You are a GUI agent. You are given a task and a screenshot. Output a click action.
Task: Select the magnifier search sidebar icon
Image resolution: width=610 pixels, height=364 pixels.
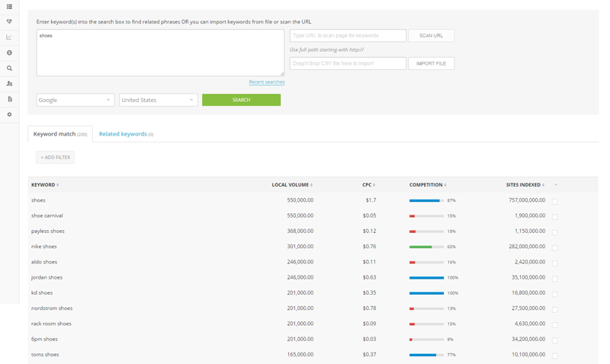[9, 69]
